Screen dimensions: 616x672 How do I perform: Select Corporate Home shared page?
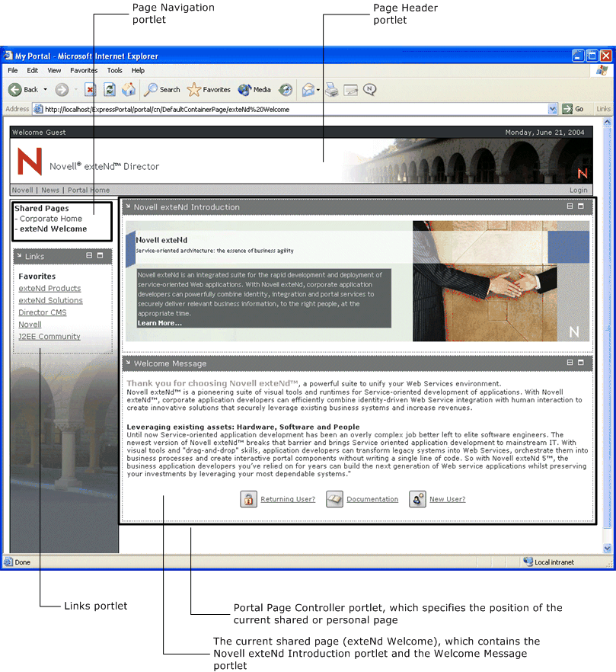50,219
